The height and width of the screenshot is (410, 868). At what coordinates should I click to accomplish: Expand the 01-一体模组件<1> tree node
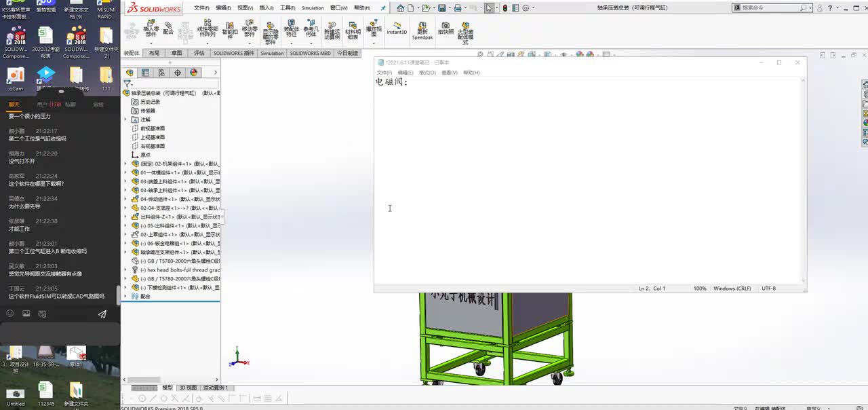tap(125, 172)
